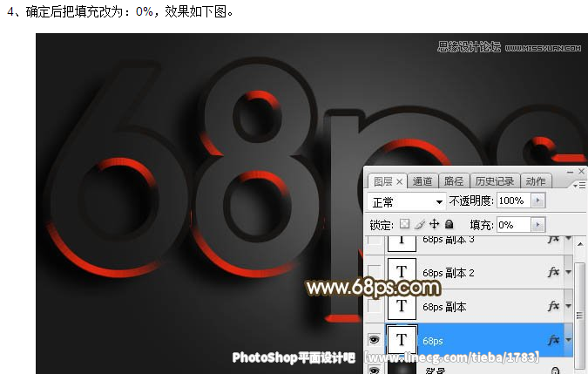Show the 68ps 副本 2 layer visibility box
The width and height of the screenshot is (588, 374).
coord(375,270)
